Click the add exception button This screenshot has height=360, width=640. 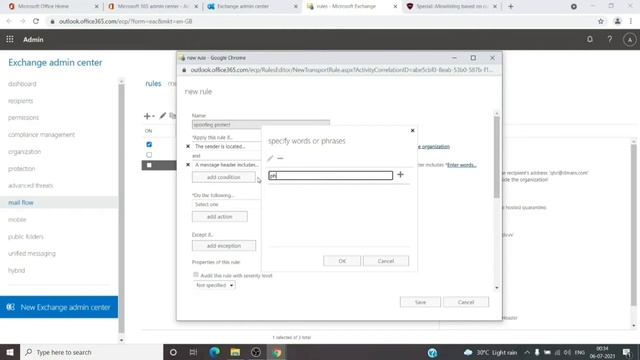(224, 246)
